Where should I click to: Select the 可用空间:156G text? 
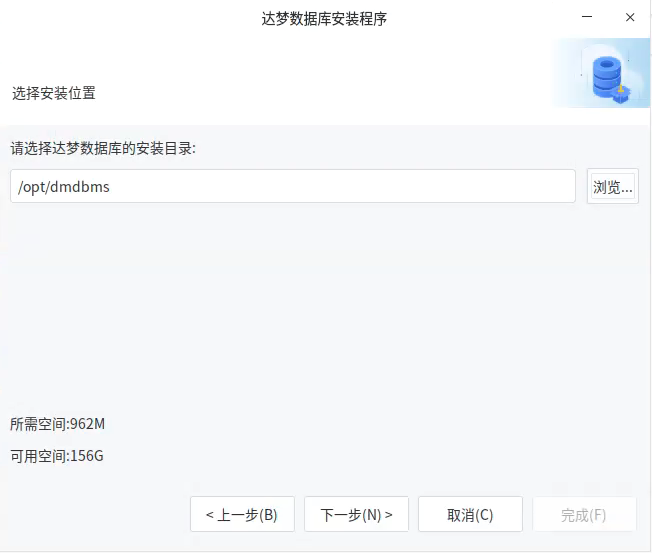click(x=57, y=456)
